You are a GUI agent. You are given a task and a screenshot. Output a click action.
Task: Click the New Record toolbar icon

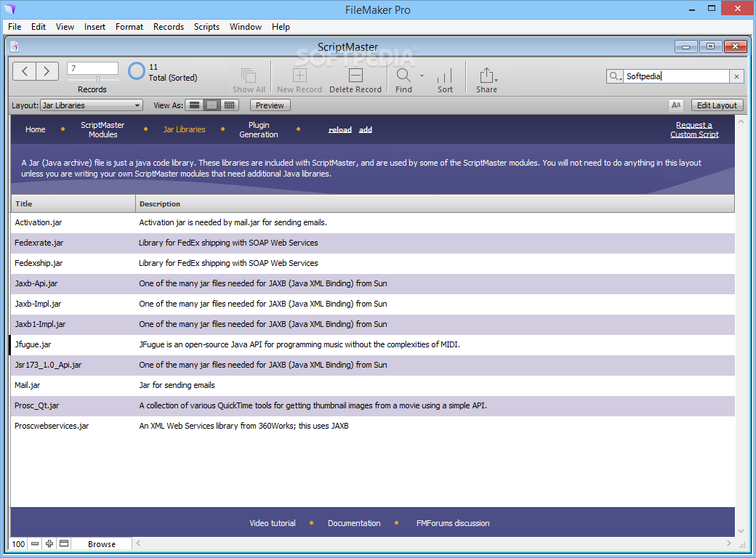(299, 75)
